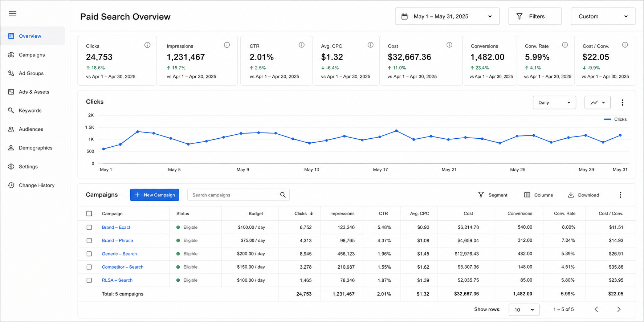Click info icon on CTR card
This screenshot has width=644, height=322.
302,45
